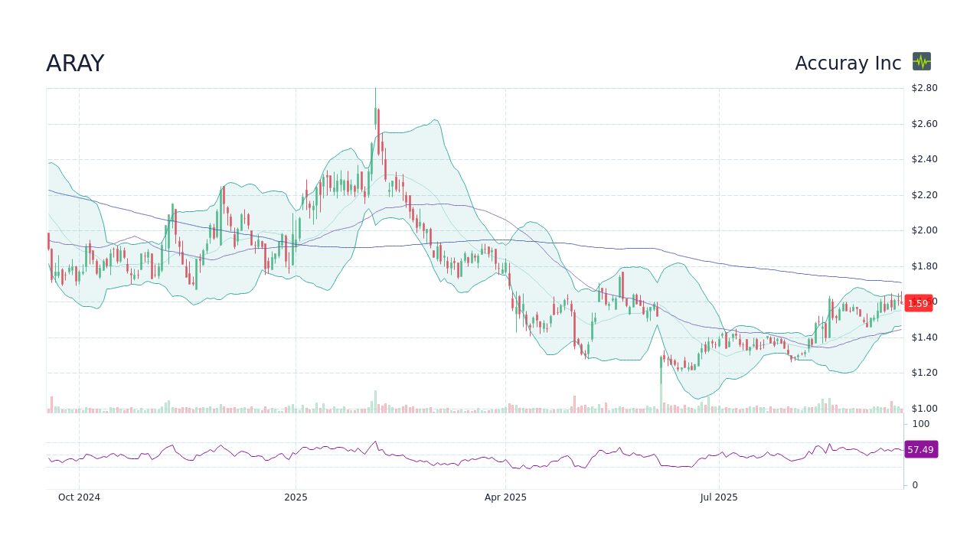Screen dimensions: 980x551
Task: Select the $2.80 price axis label
Action: point(925,88)
